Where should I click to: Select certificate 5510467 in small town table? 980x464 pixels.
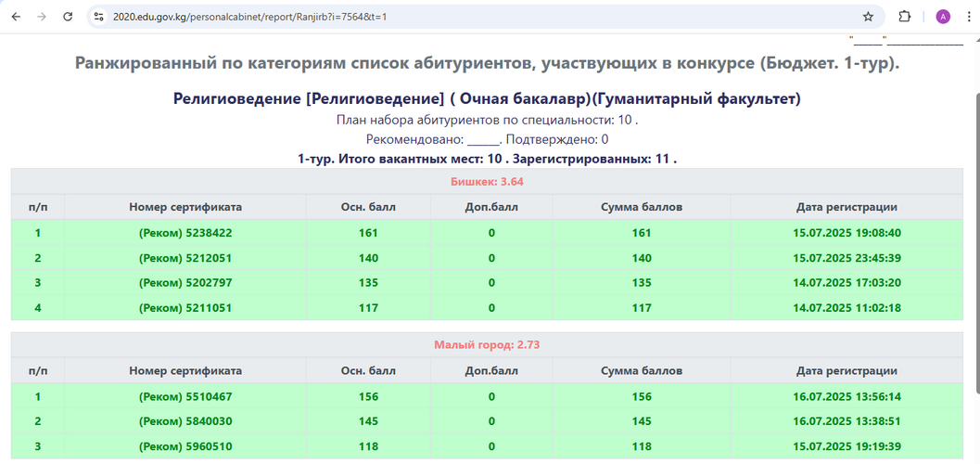[x=185, y=396]
